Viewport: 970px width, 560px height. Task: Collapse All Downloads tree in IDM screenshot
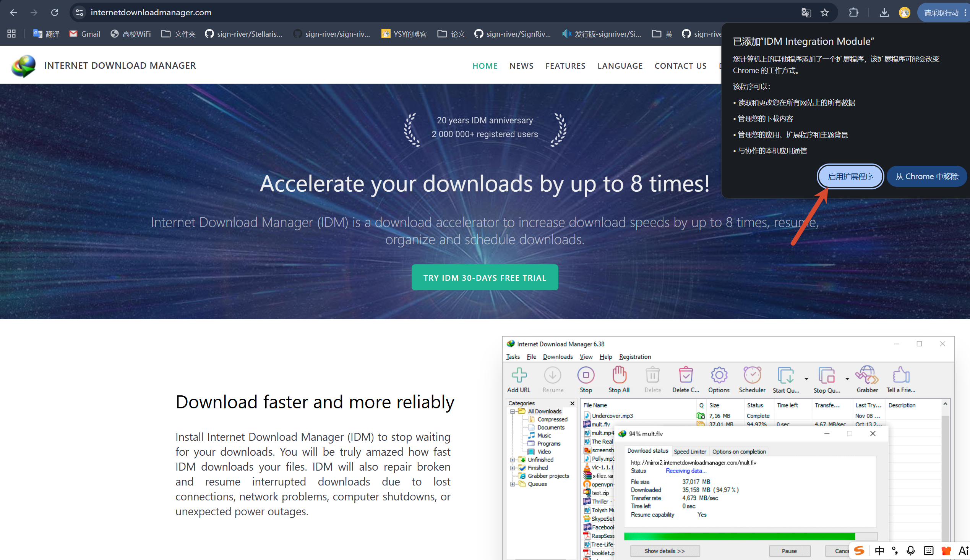[513, 411]
